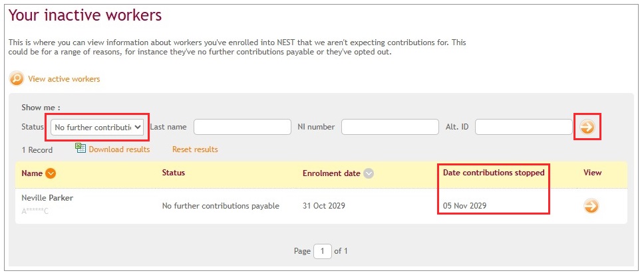Screen dimensions: 644x275
Task: Click into the Alt. ID field
Action: point(524,127)
